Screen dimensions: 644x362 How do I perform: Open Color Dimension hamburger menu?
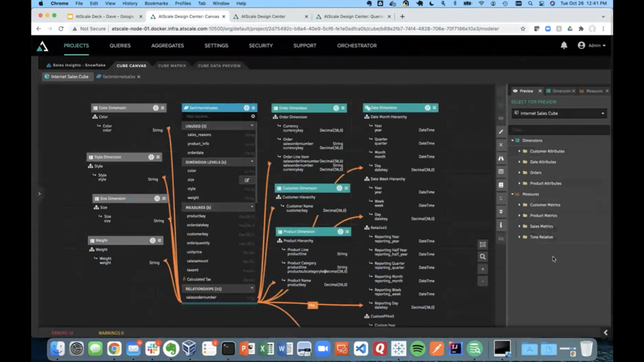click(163, 108)
